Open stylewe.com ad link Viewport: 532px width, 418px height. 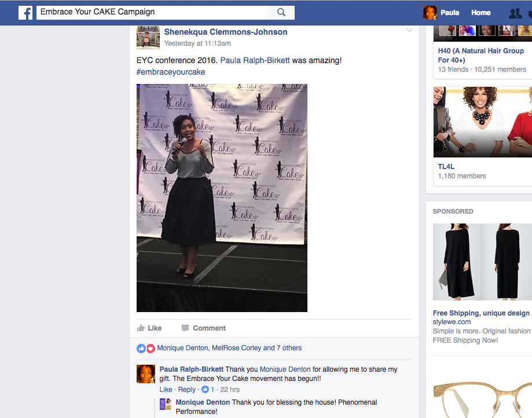[452, 322]
